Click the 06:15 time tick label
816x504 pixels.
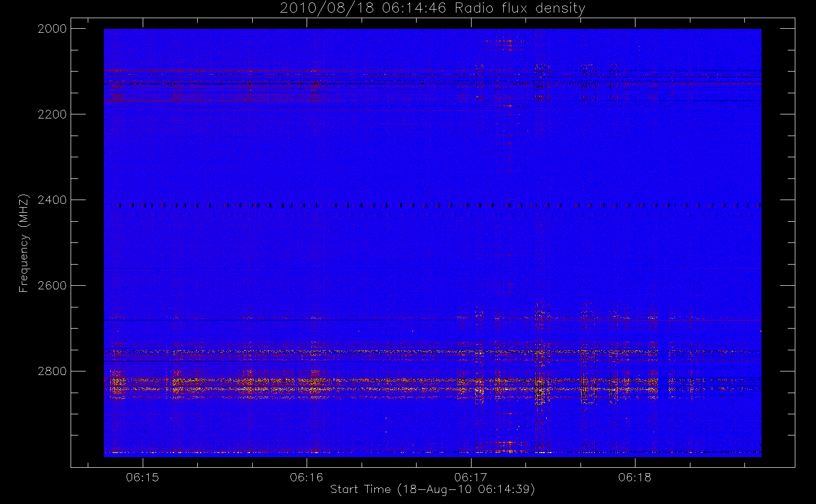pyautogui.click(x=143, y=477)
